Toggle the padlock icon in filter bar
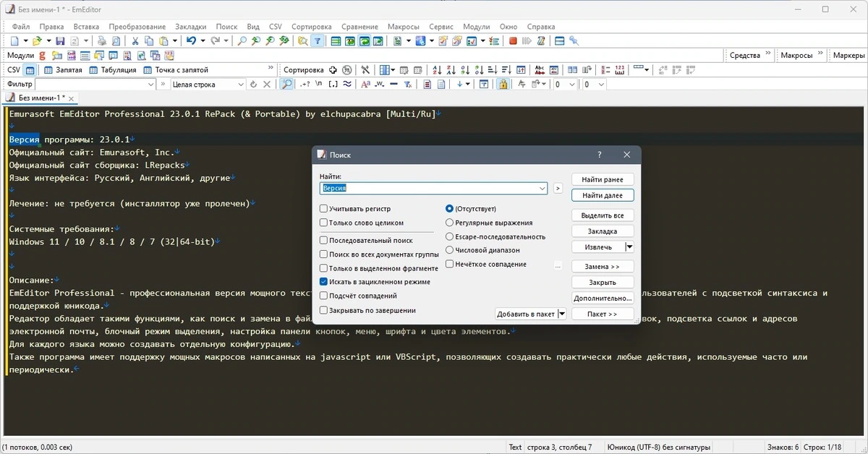The width and height of the screenshot is (868, 454). point(503,84)
